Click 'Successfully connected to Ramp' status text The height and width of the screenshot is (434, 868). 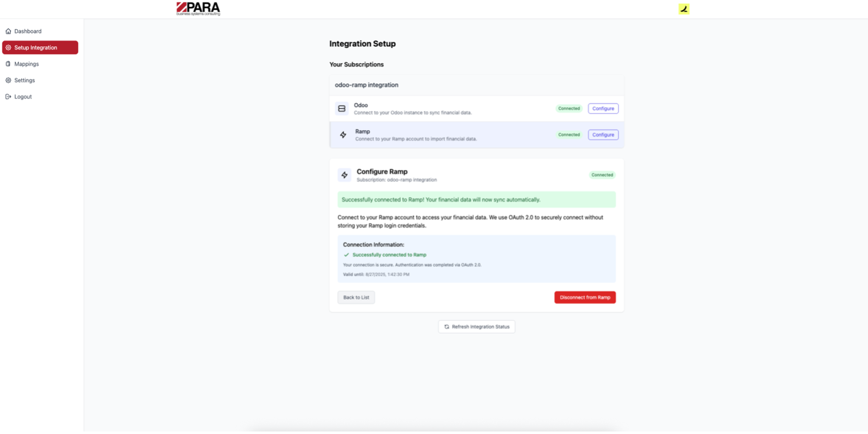[x=389, y=255]
